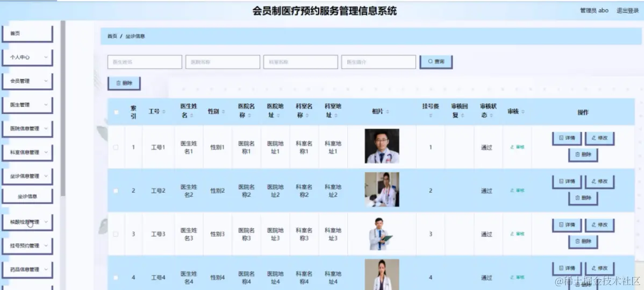
Task: Click the batch 删除 button above table
Action: pyautogui.click(x=124, y=83)
